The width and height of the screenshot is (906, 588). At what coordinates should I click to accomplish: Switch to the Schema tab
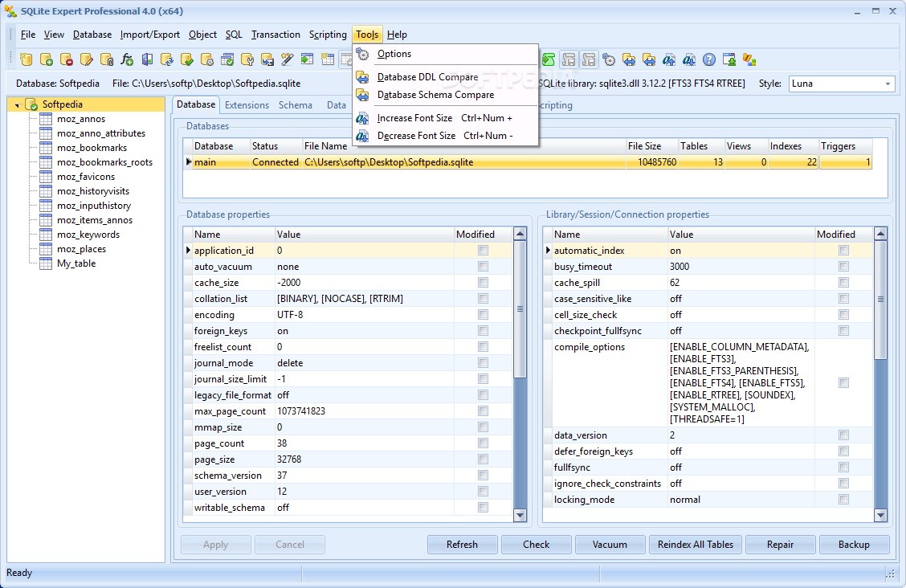[x=296, y=105]
